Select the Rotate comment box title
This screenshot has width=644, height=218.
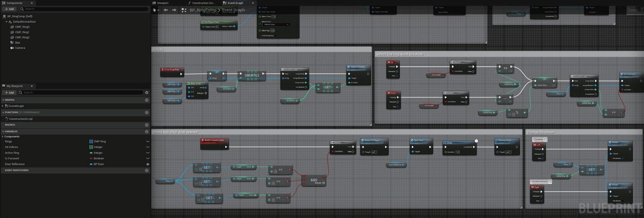pyautogui.click(x=158, y=49)
